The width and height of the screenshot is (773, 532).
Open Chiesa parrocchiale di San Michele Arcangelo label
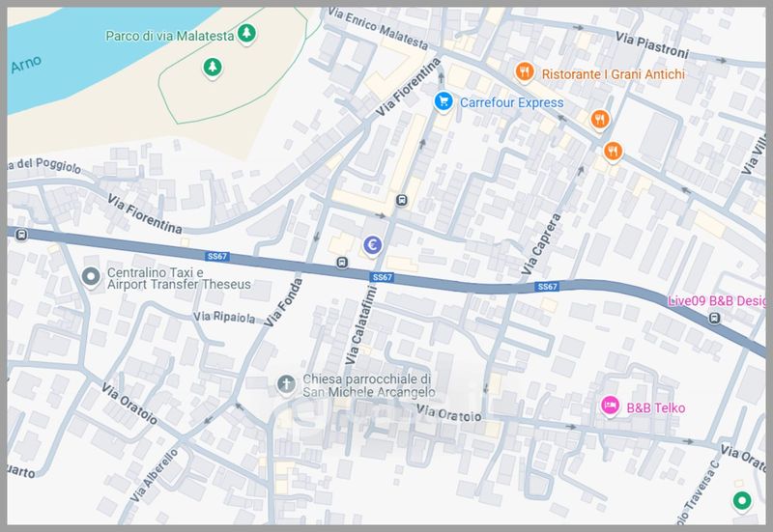tap(369, 385)
